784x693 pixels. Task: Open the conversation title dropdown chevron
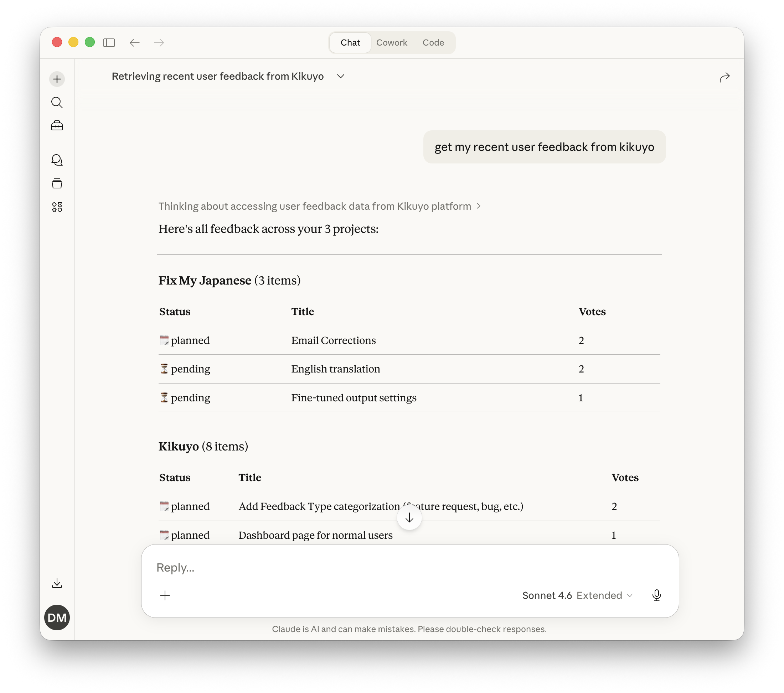(341, 76)
